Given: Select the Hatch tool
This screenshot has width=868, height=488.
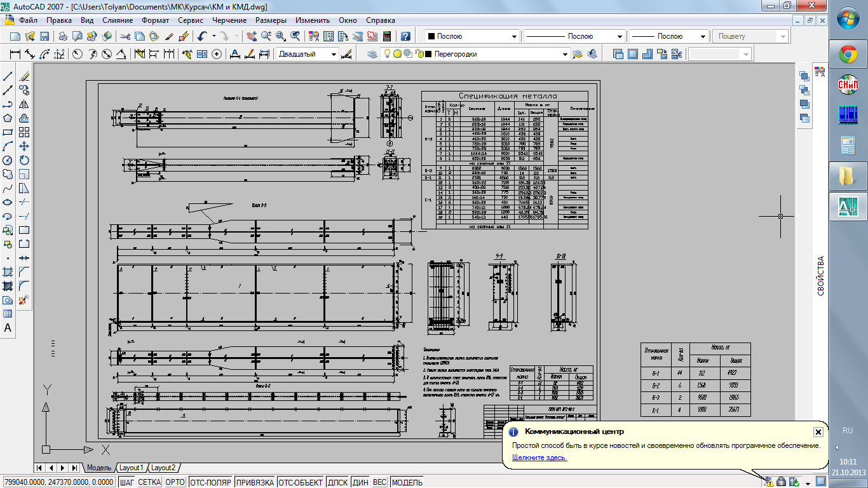Looking at the screenshot, I should coord(8,272).
